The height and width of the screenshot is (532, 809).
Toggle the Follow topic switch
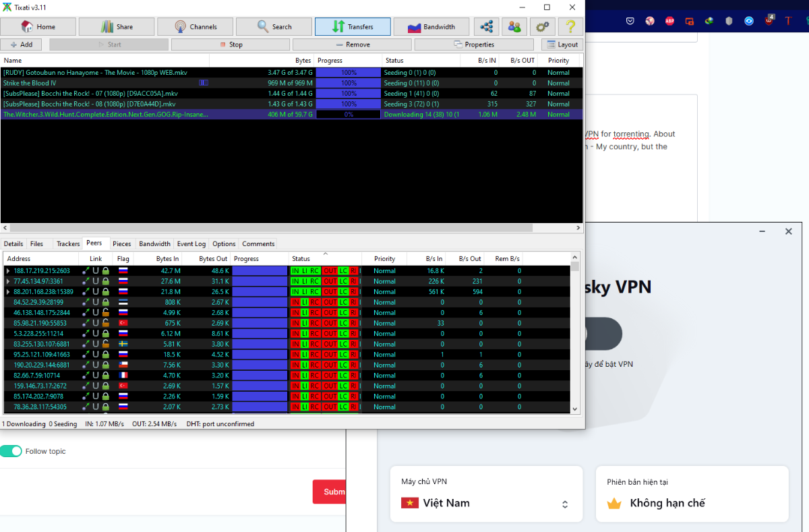coord(11,451)
